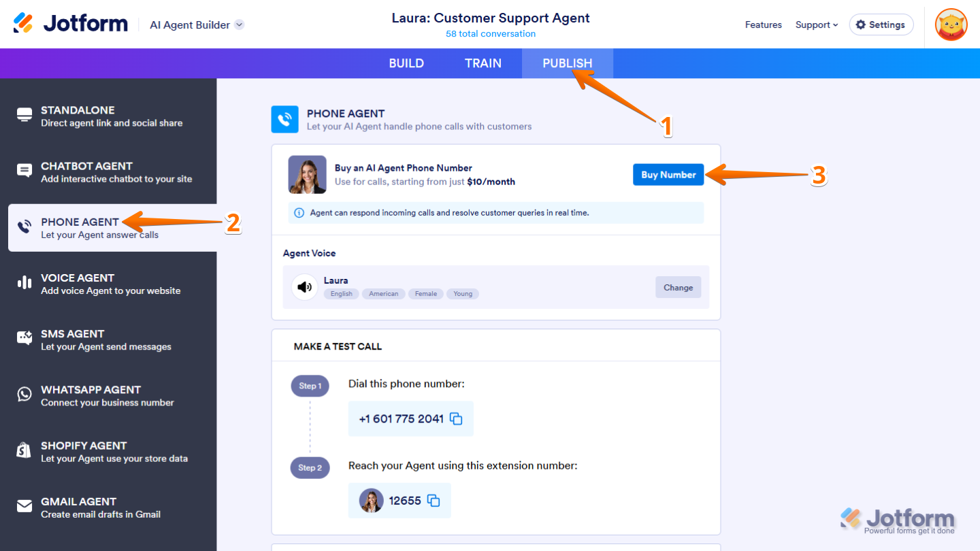Open the Features link
The image size is (980, 551).
pyautogui.click(x=764, y=24)
